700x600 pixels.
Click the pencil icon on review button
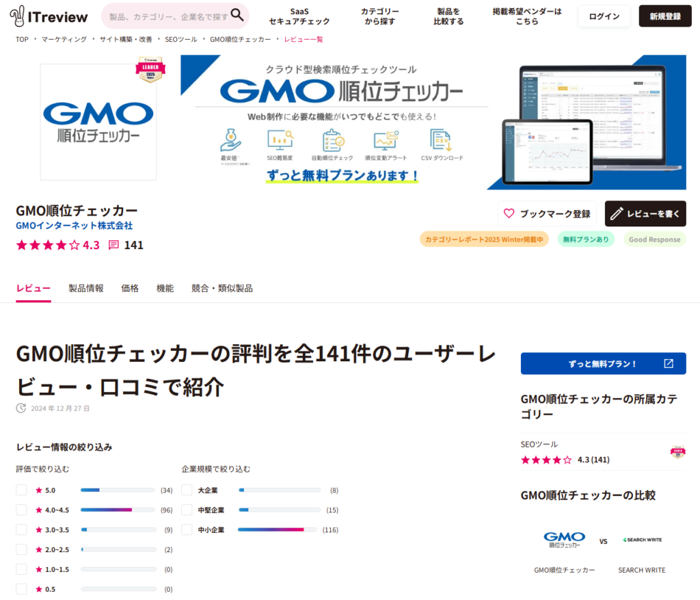pyautogui.click(x=617, y=213)
